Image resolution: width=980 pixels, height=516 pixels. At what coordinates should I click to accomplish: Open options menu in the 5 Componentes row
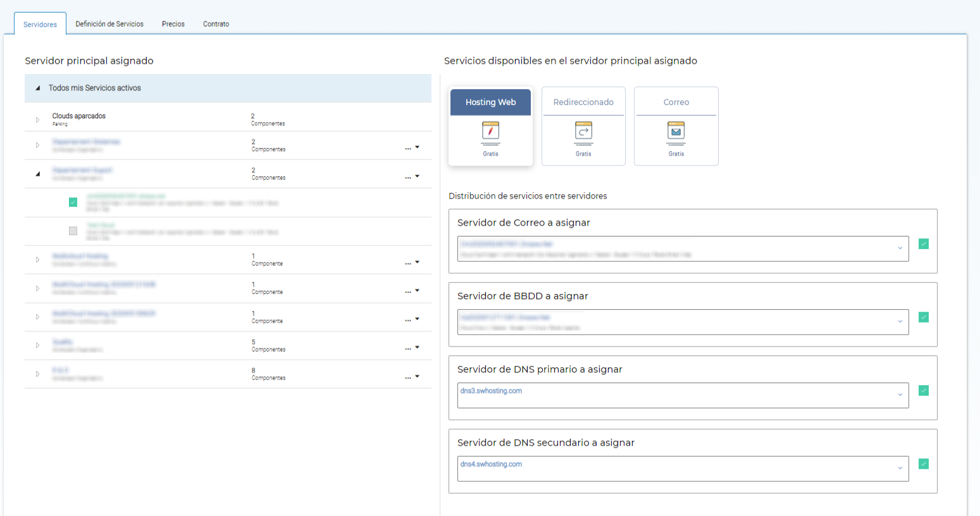[412, 348]
